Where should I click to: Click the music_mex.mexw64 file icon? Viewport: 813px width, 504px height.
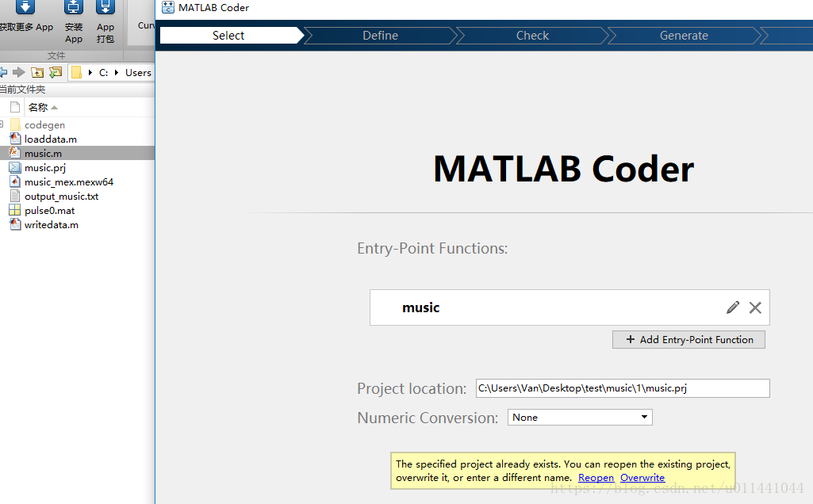click(15, 181)
